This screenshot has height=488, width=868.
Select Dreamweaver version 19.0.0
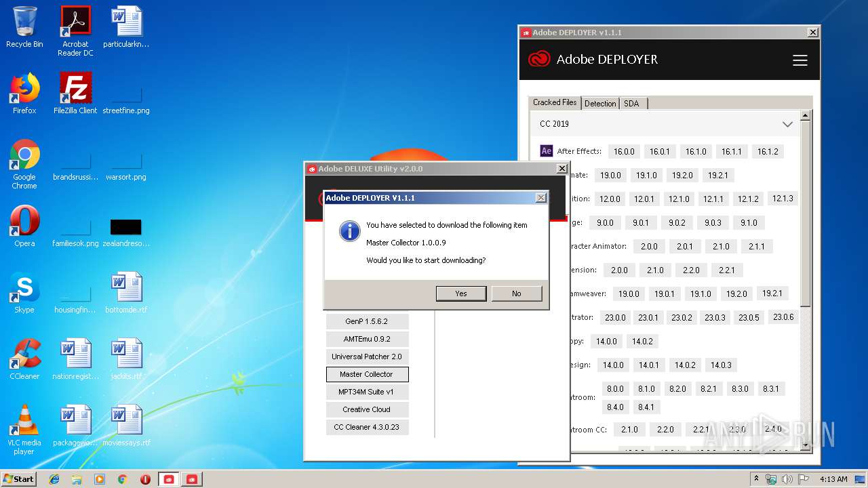629,294
